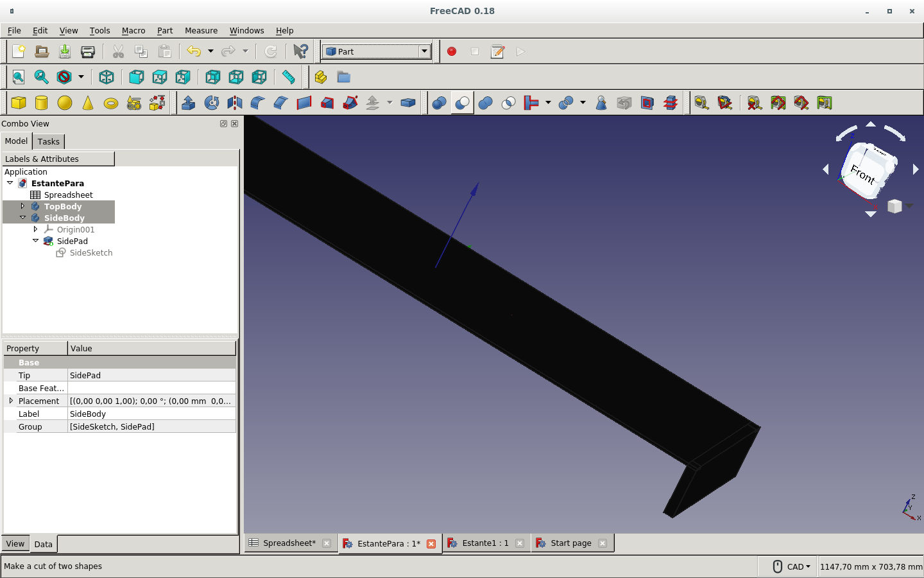Create a cube primitive
Viewport: 924px width, 578px height.
coord(19,103)
